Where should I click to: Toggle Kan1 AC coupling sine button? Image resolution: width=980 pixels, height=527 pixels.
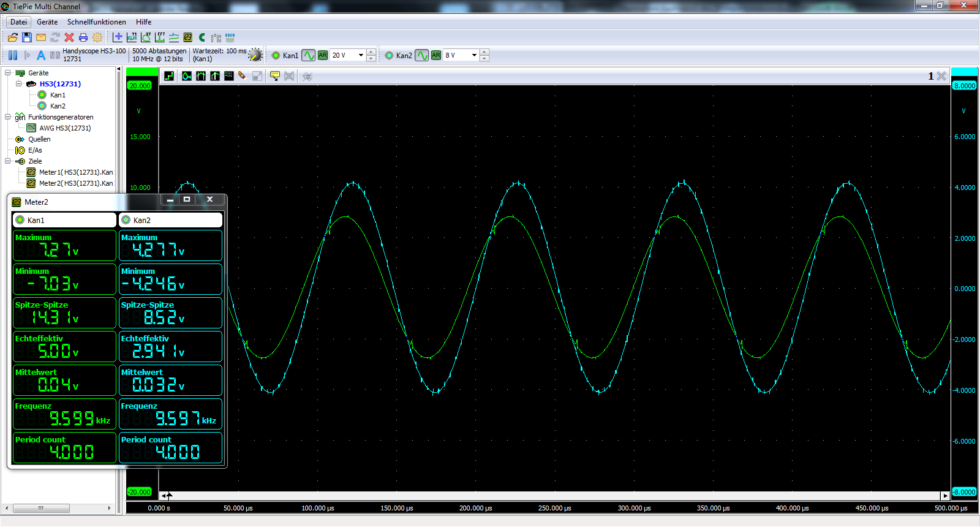coord(309,55)
